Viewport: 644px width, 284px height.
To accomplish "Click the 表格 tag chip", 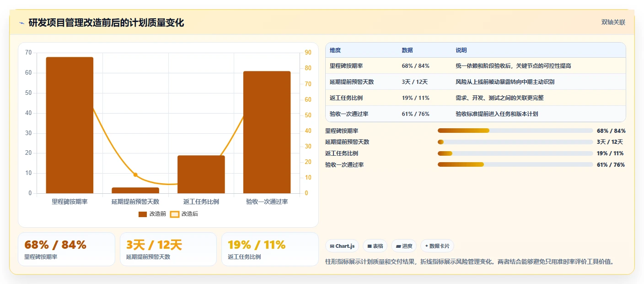I will pyautogui.click(x=375, y=246).
